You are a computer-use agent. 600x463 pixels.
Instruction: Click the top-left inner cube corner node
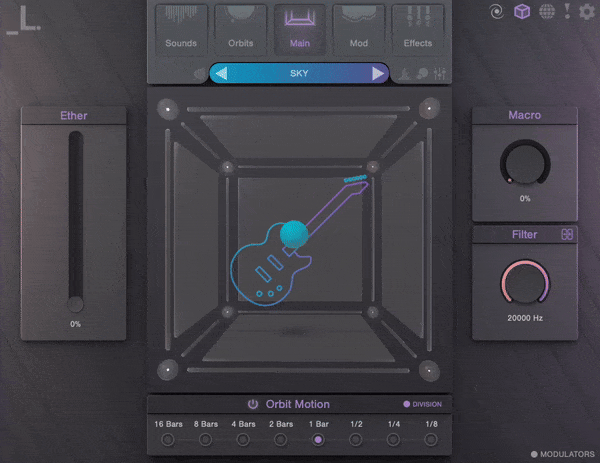228,167
